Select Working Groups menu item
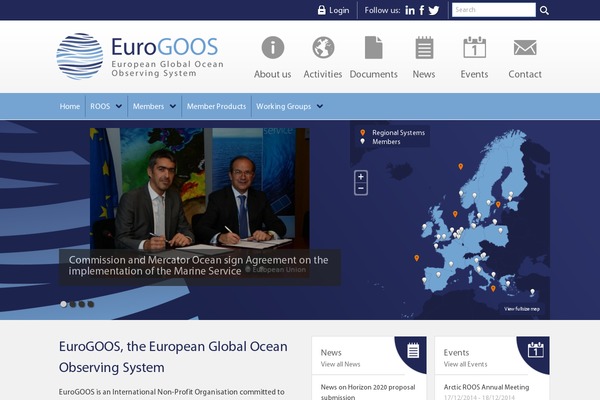 284,106
